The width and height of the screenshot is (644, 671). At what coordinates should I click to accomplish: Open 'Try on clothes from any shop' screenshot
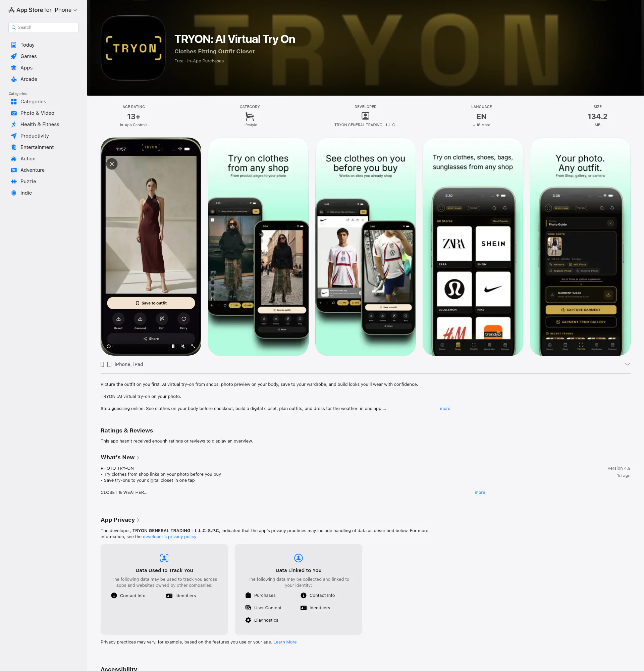pos(258,247)
